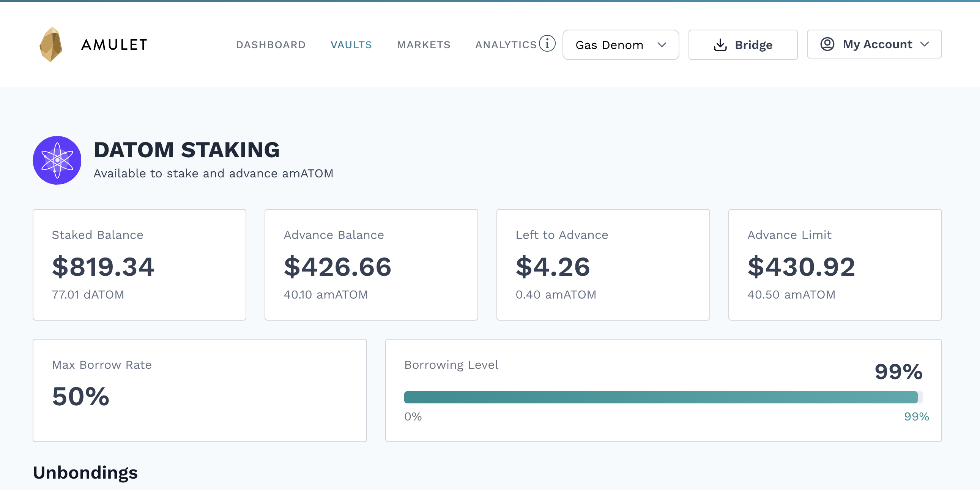
Task: Expand the Gas Denom chevron arrow
Action: coord(662,45)
